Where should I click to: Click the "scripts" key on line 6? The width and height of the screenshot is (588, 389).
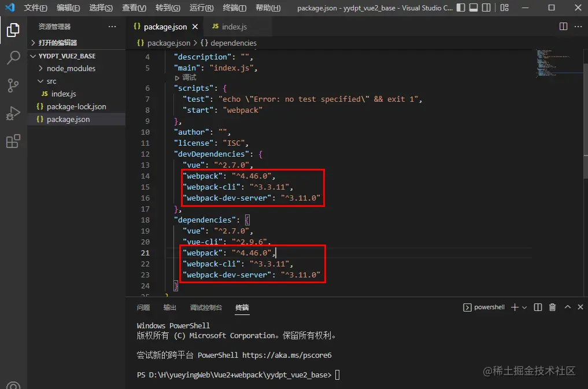[x=194, y=88]
